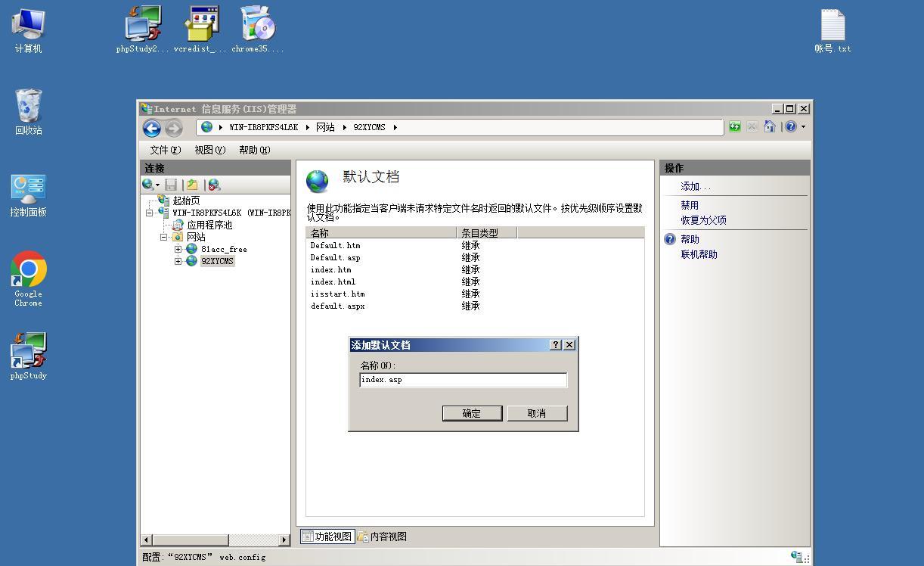Click the breadcrumb arrow after WIN-IR8PKFS4L6K

(308, 127)
